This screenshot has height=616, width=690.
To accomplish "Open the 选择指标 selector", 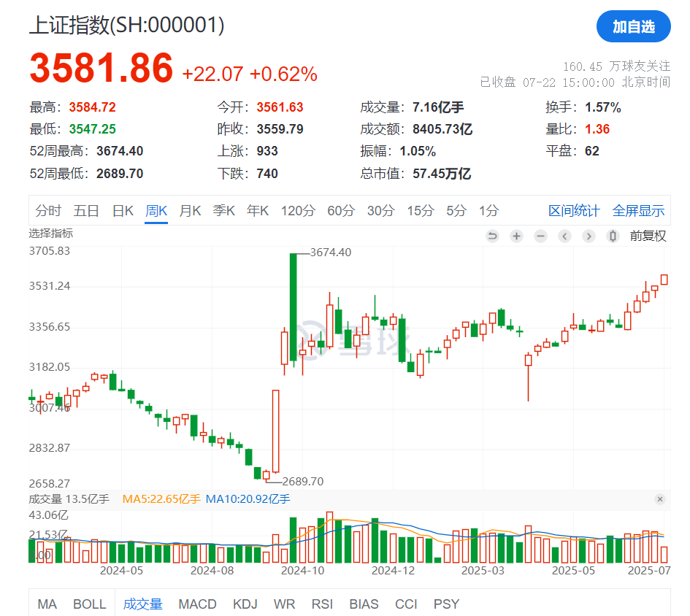I will 51,234.
